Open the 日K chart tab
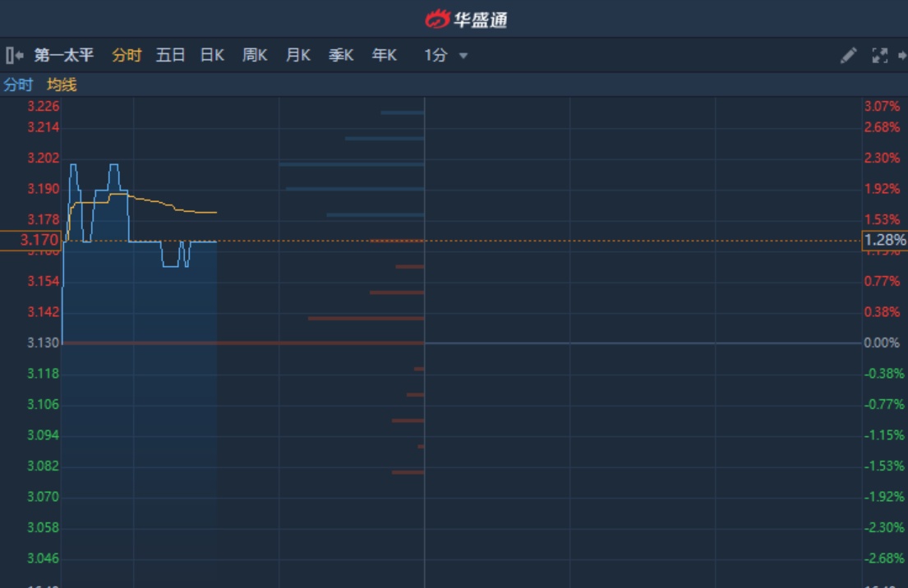Image resolution: width=908 pixels, height=588 pixels. [x=212, y=56]
